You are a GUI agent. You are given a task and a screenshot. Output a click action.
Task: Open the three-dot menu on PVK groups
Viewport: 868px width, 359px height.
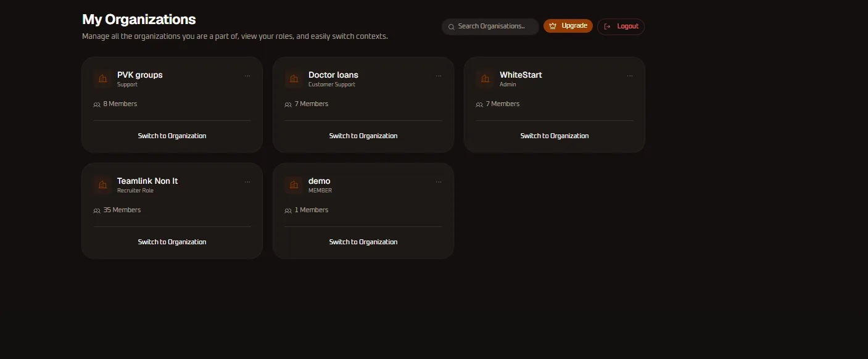(x=247, y=76)
